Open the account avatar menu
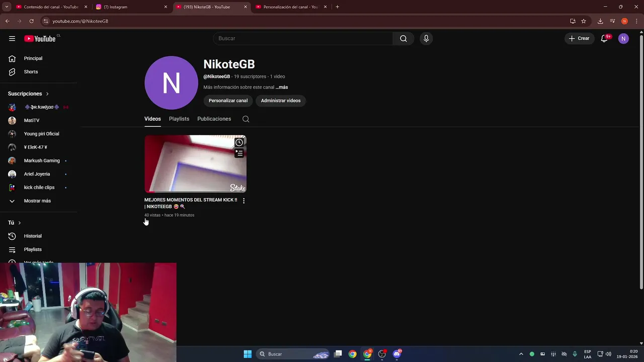Viewport: 644px width, 362px height. pyautogui.click(x=623, y=38)
